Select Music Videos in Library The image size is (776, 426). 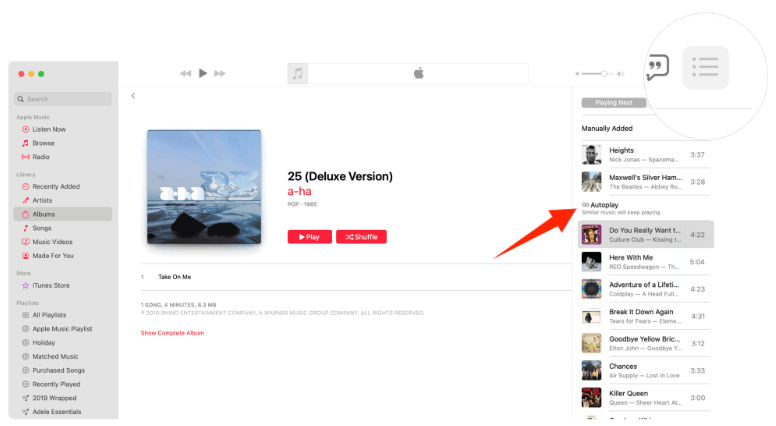click(52, 242)
